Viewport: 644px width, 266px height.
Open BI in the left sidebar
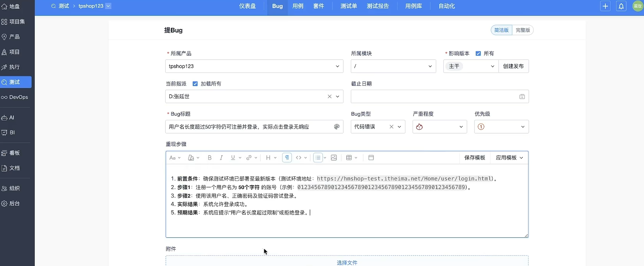(8, 132)
